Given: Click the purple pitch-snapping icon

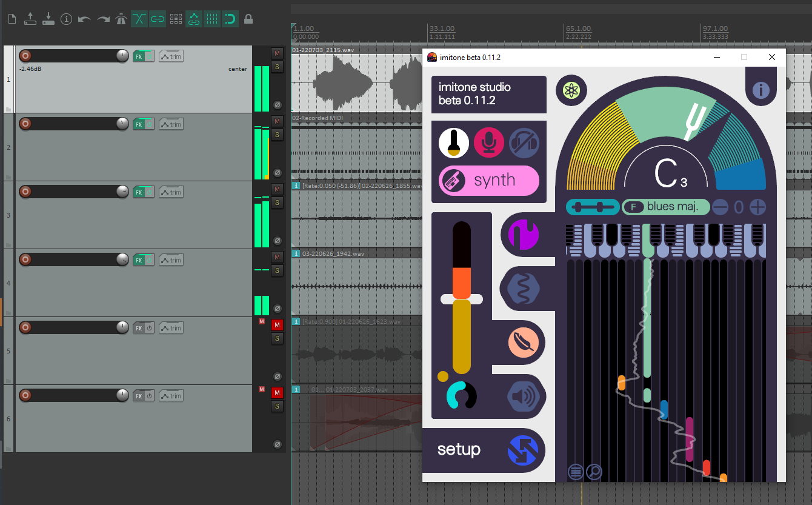Looking at the screenshot, I should click(522, 234).
